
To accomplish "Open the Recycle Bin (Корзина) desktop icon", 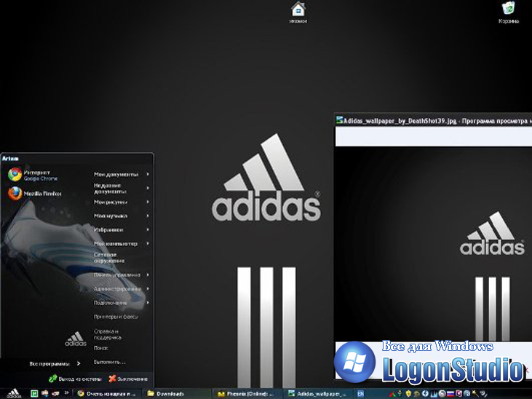I will pos(508,12).
